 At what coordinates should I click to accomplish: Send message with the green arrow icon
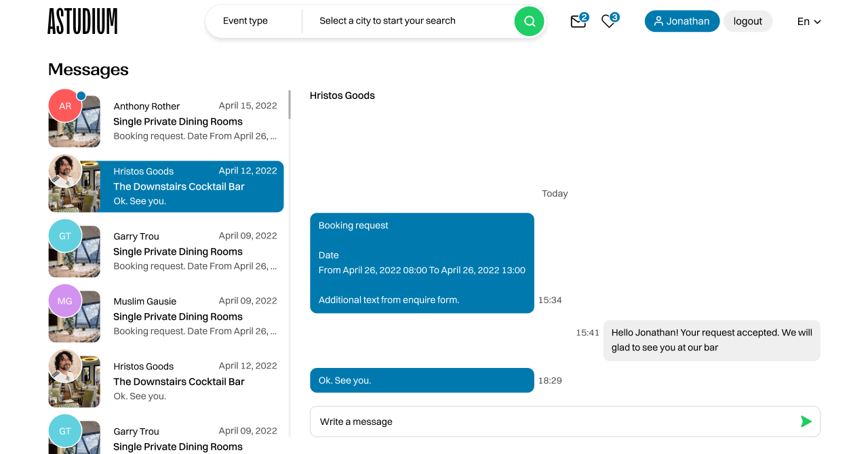point(806,421)
